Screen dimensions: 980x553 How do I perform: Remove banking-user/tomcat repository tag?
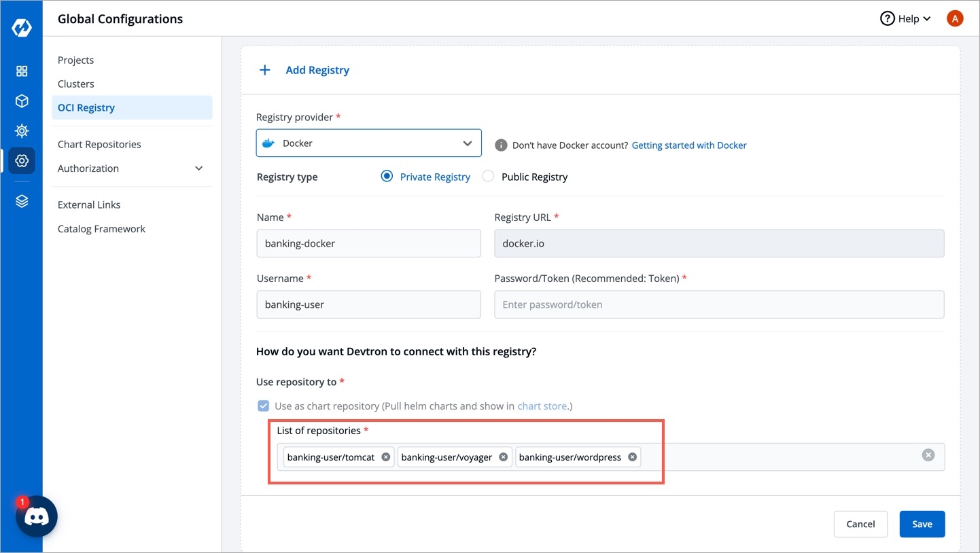[385, 457]
